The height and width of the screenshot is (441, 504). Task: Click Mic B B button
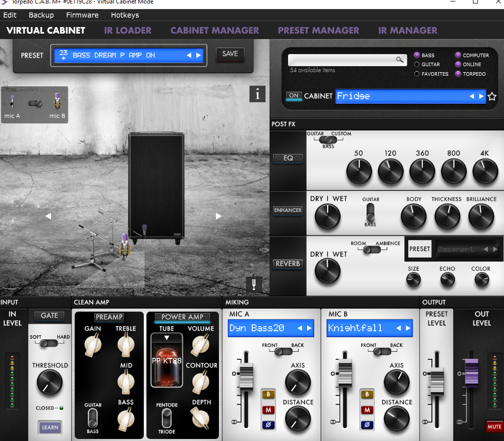tap(367, 394)
